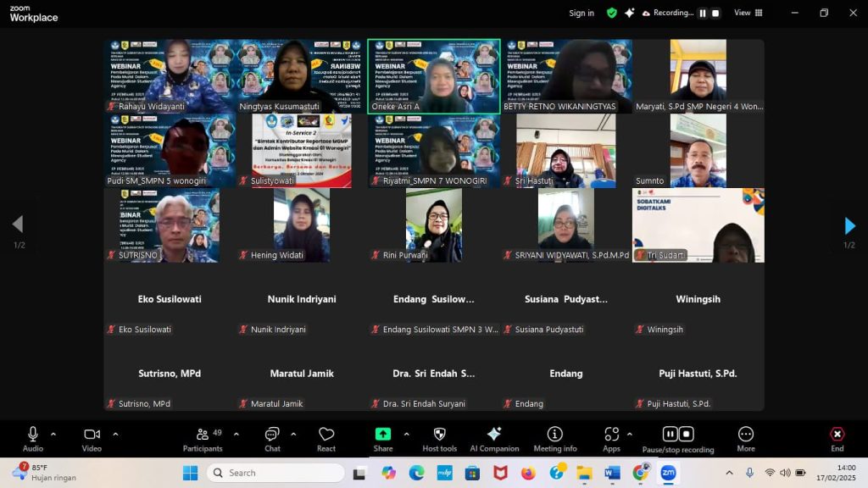The image size is (868, 488).
Task: Go to next page of participant videos
Action: pos(849,225)
